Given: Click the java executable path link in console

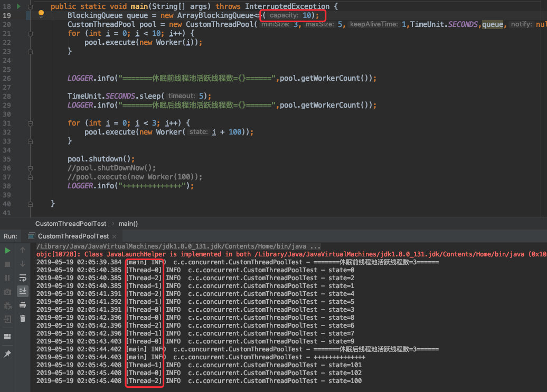Looking at the screenshot, I should pos(171,246).
